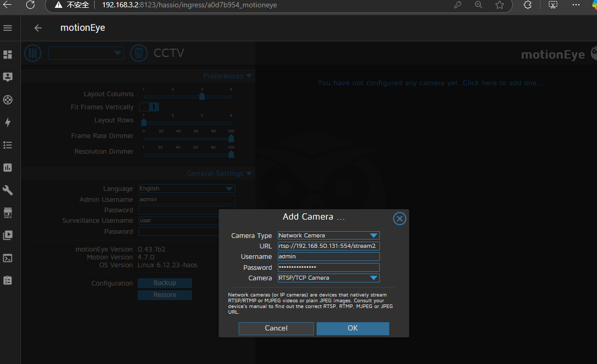Open the RTSP/TCP Camera dropdown
The width and height of the screenshot is (597, 364).
tap(329, 278)
